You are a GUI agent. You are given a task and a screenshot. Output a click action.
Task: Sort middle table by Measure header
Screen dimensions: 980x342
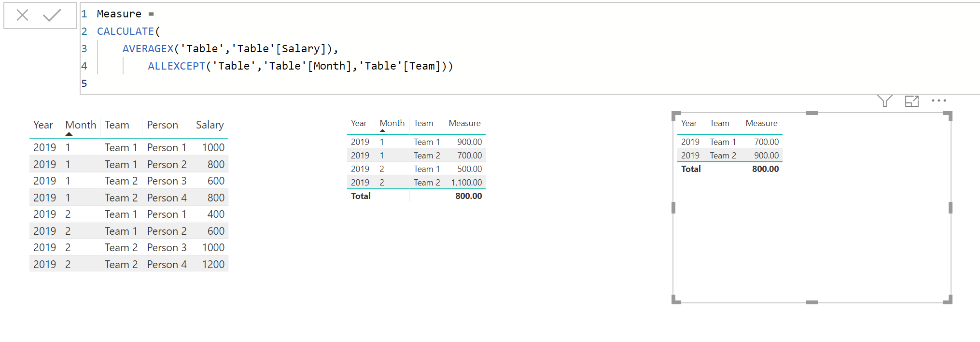464,123
